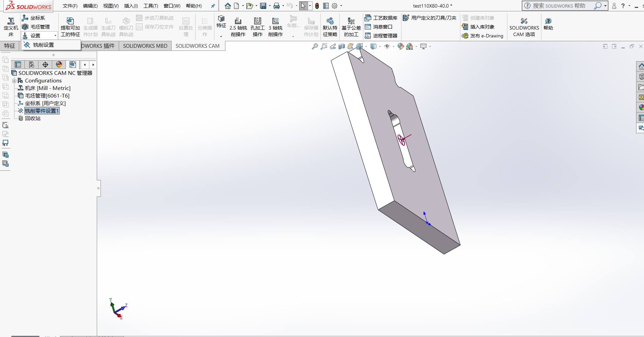This screenshot has width=644, height=337.
Task: Expand the 特征 feature dropdown arrow
Action: tap(221, 36)
